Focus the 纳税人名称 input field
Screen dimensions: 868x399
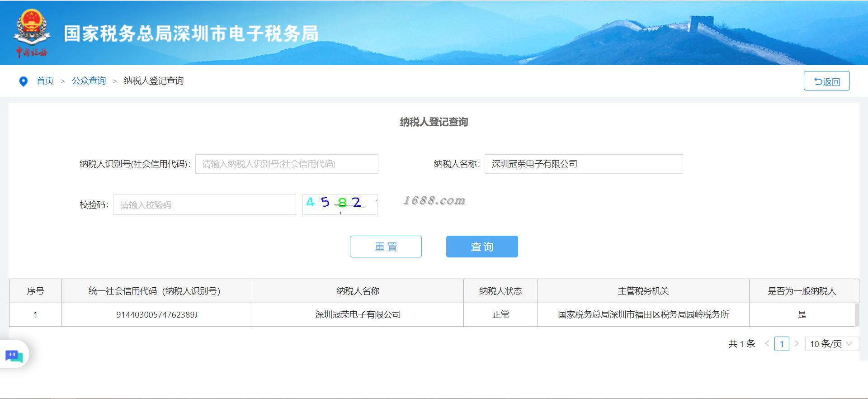pyautogui.click(x=584, y=164)
